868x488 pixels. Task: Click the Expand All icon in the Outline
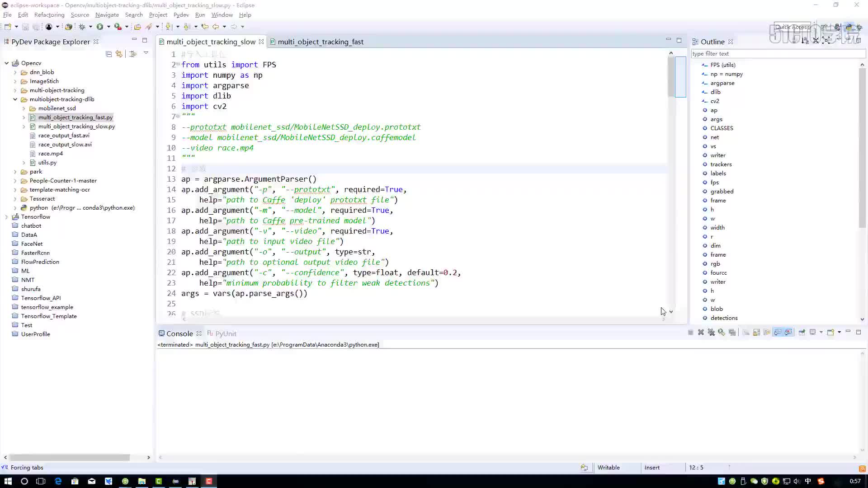click(x=826, y=41)
